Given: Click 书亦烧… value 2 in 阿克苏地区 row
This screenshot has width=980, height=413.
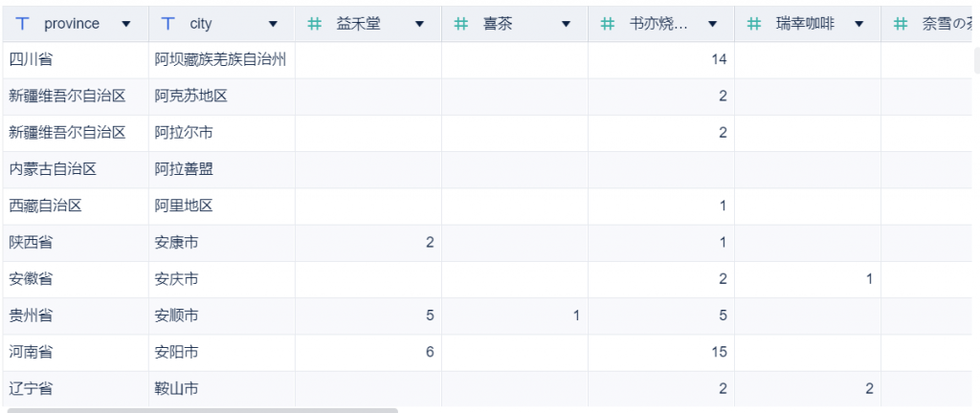Looking at the screenshot, I should 724,96.
